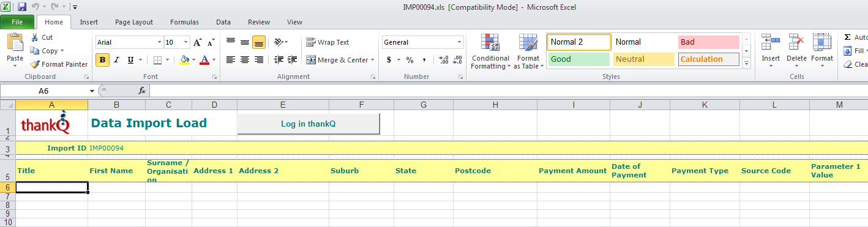
Task: Apply Accounting dollar number format
Action: [x=389, y=60]
